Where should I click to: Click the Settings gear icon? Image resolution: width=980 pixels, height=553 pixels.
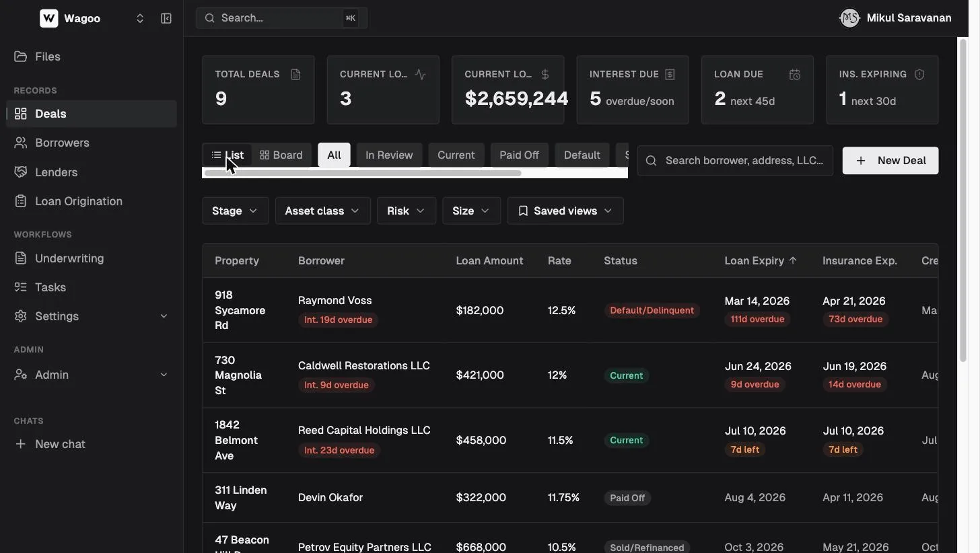click(x=21, y=316)
